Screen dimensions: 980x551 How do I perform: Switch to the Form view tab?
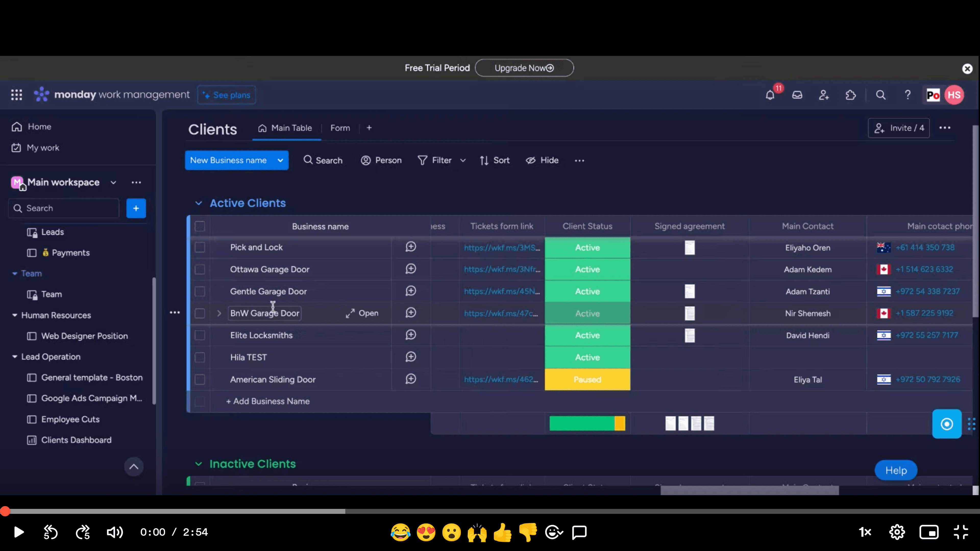pos(340,128)
